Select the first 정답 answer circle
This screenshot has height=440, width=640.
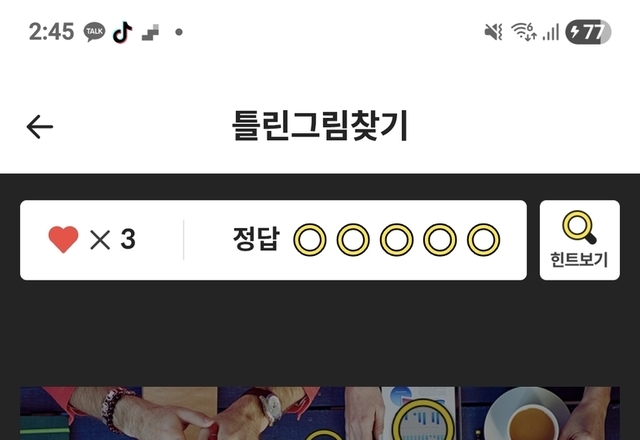[310, 240]
